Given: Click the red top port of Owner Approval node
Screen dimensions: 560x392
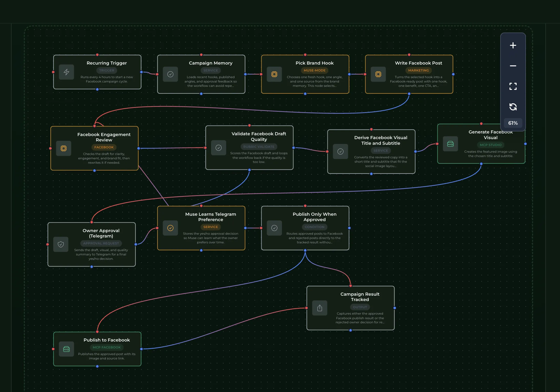Looking at the screenshot, I should (x=92, y=222).
